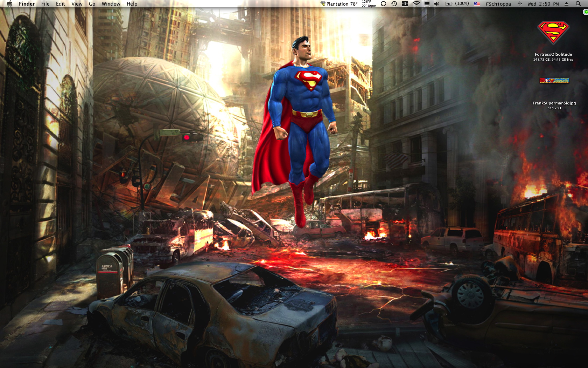Open the Edit menu

[x=61, y=4]
